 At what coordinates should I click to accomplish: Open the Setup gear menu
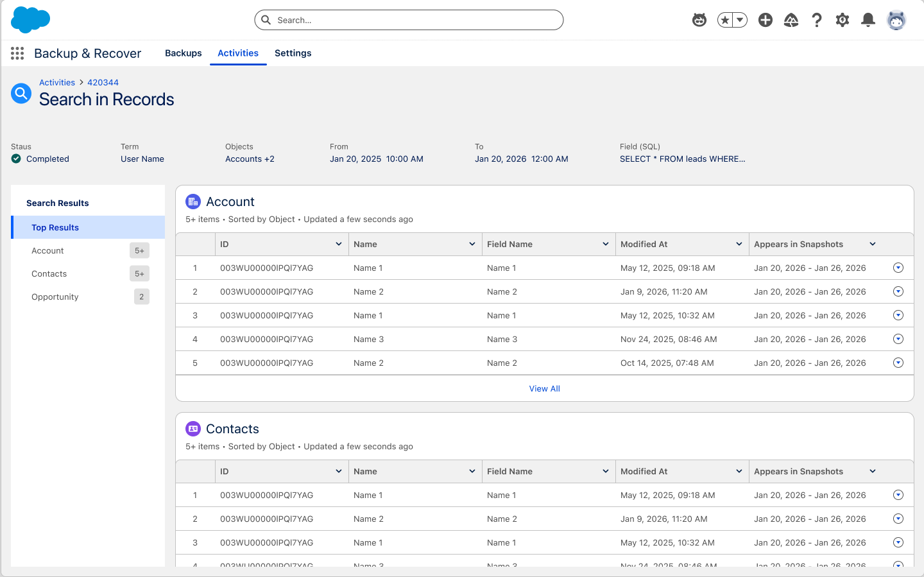[x=843, y=20]
